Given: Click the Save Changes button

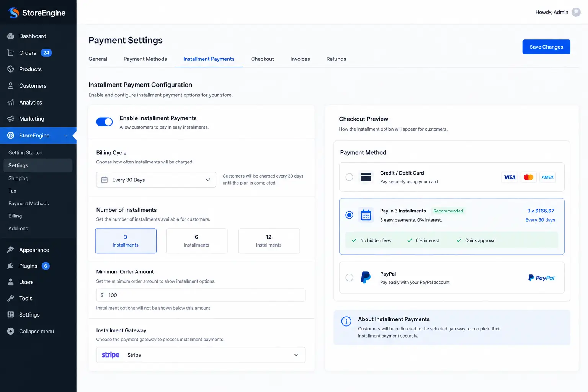Looking at the screenshot, I should click(546, 47).
